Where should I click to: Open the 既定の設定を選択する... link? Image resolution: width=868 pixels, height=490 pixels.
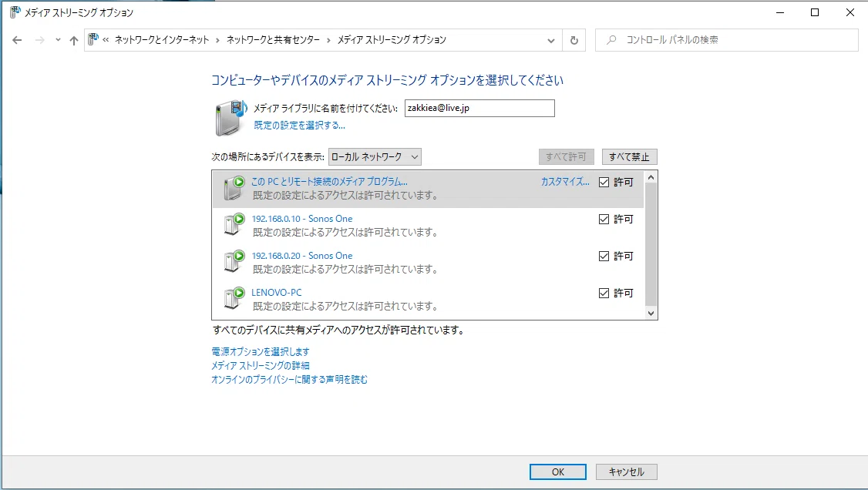click(299, 126)
